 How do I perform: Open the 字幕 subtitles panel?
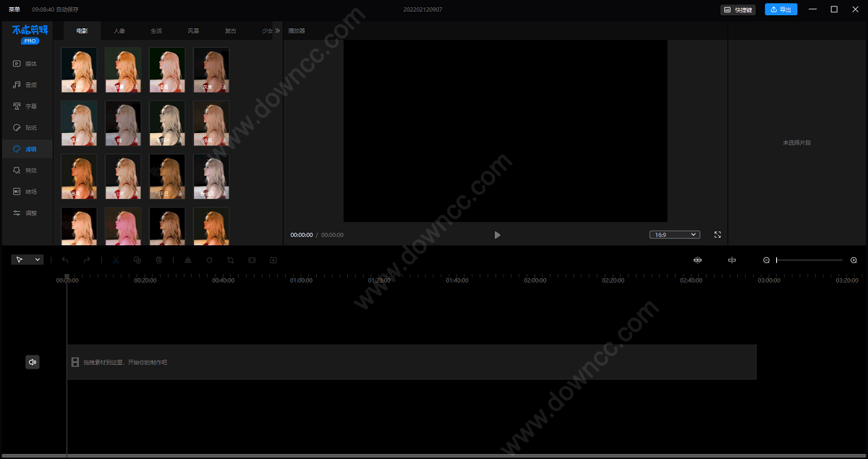pos(25,106)
